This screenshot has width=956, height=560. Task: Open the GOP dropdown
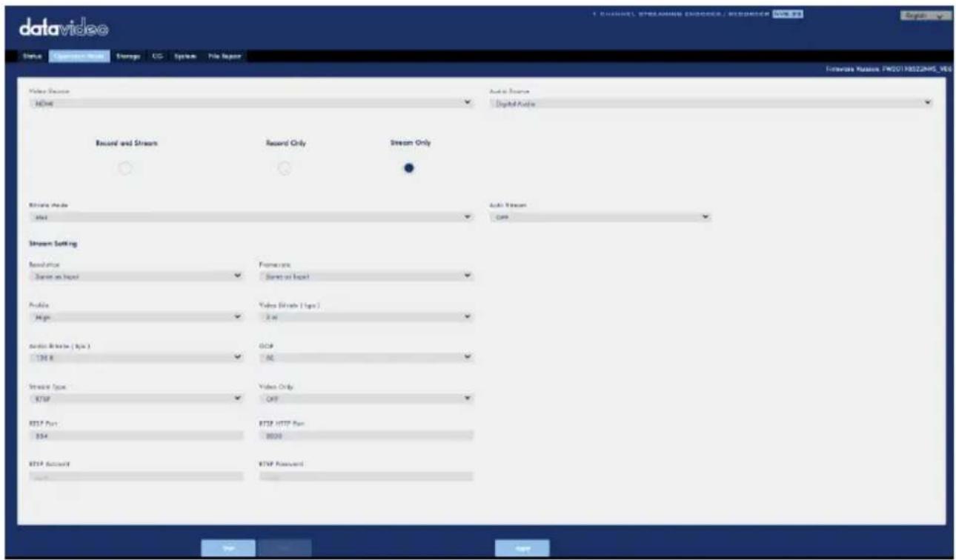click(366, 357)
